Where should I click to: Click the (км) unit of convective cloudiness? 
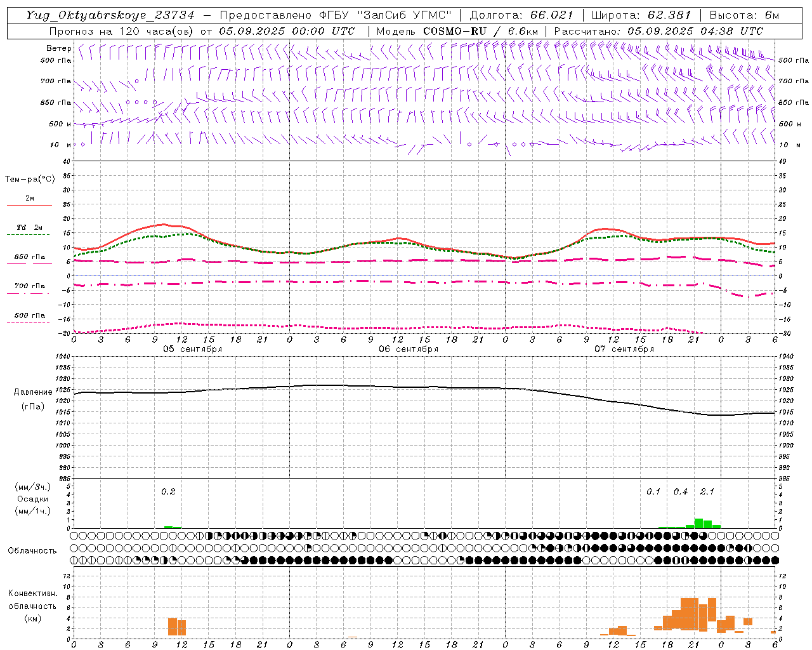(32, 618)
